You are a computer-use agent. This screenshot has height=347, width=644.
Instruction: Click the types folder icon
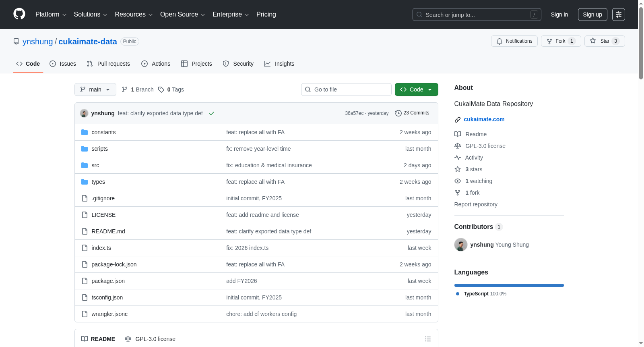coord(85,182)
